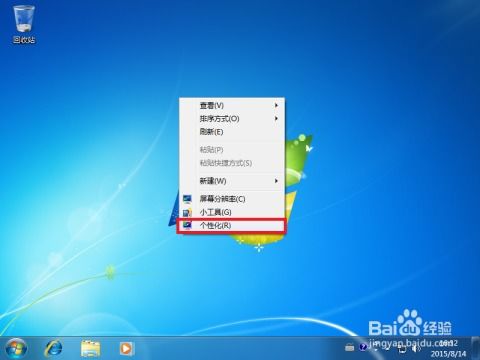Click the blue help question-mark tray icon
The height and width of the screenshot is (360, 480).
(x=363, y=347)
